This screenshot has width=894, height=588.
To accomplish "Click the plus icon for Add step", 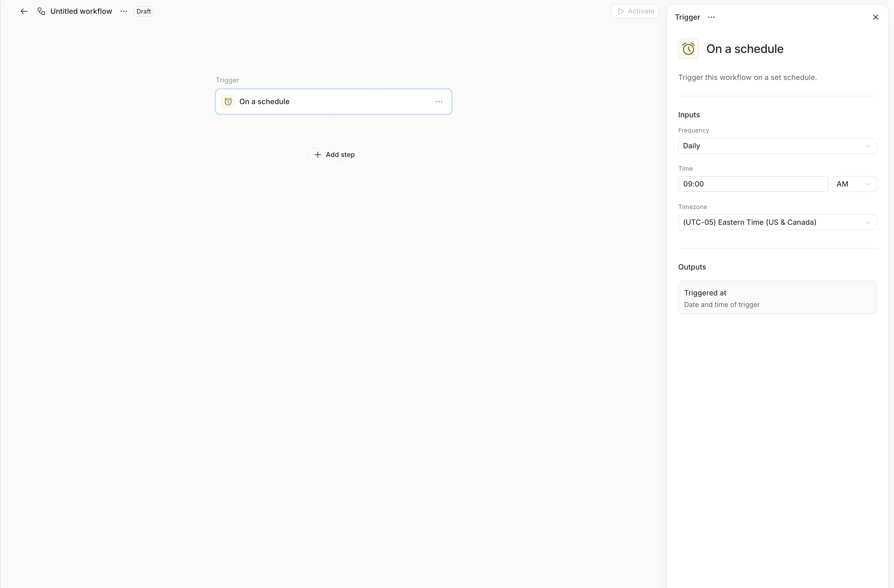I will 318,155.
